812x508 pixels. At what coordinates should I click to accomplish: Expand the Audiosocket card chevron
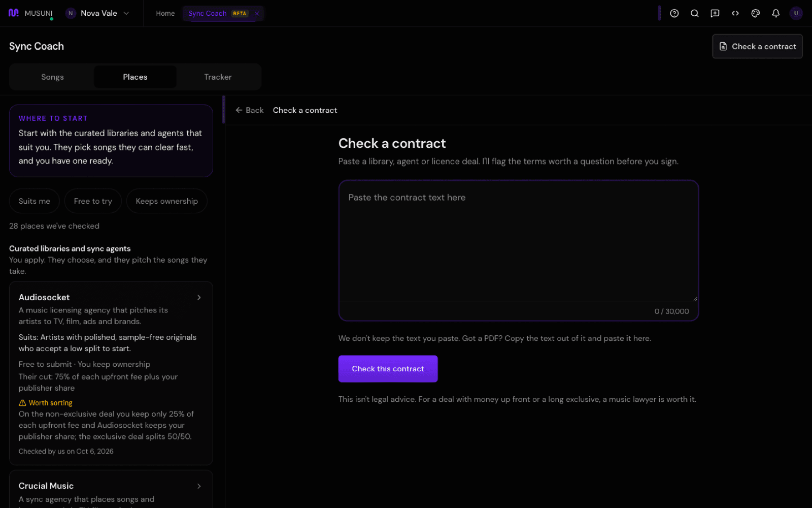(199, 297)
